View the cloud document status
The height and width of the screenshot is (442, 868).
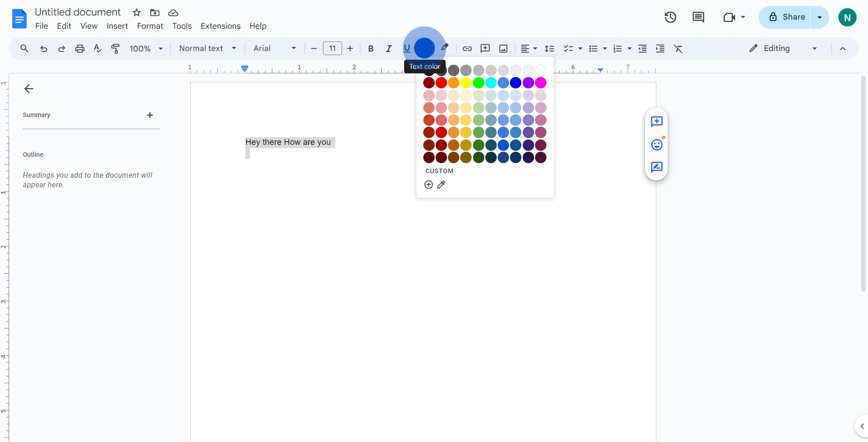[x=173, y=12]
